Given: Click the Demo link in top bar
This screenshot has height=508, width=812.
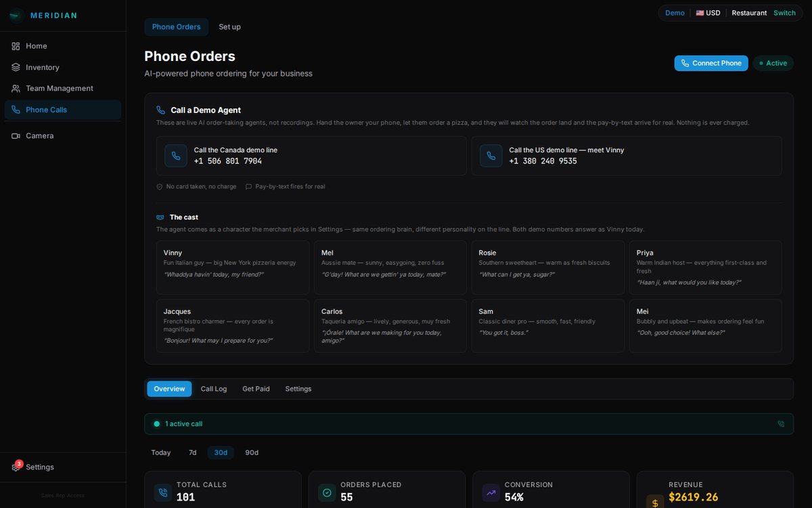Looking at the screenshot, I should point(675,13).
